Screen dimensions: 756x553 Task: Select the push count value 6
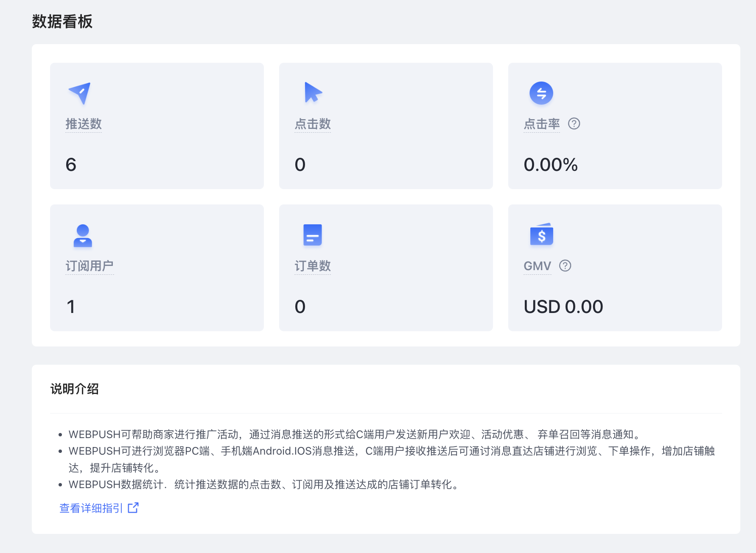pos(71,165)
